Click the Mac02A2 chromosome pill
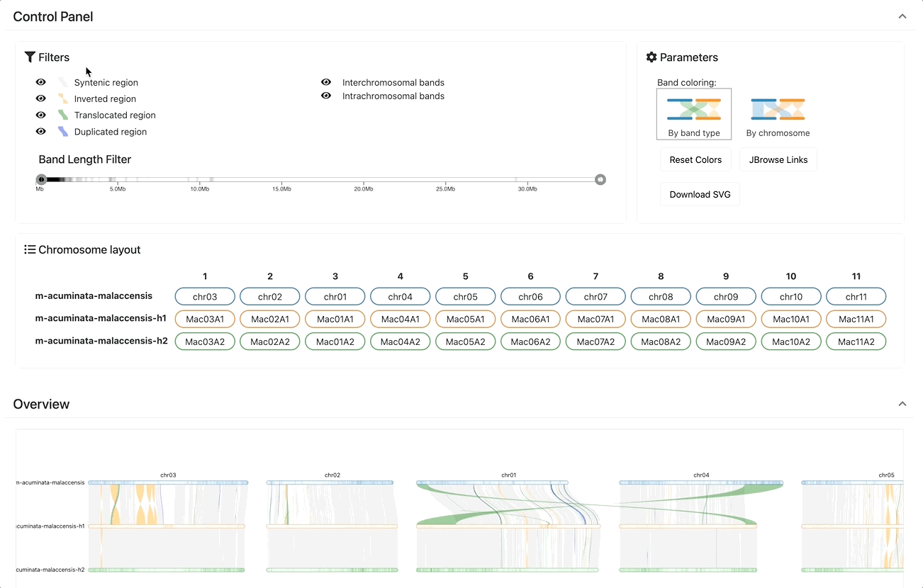Viewport: 923px width, 588px height. (x=270, y=341)
